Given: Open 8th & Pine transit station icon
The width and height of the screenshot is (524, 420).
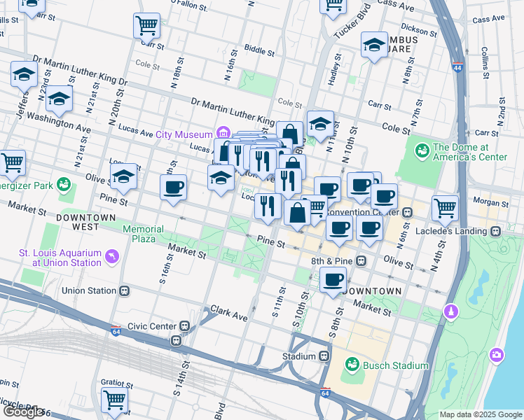Looking at the screenshot, I should click(361, 260).
